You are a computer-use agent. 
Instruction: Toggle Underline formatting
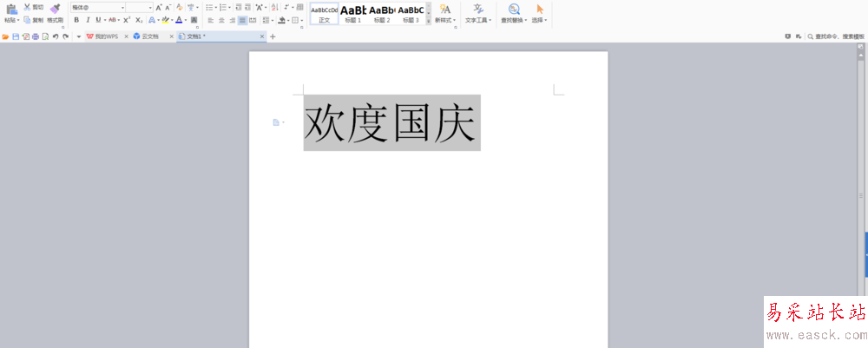click(x=97, y=19)
